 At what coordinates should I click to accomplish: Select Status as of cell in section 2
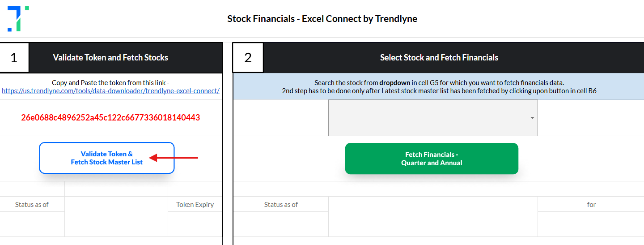[x=281, y=204]
